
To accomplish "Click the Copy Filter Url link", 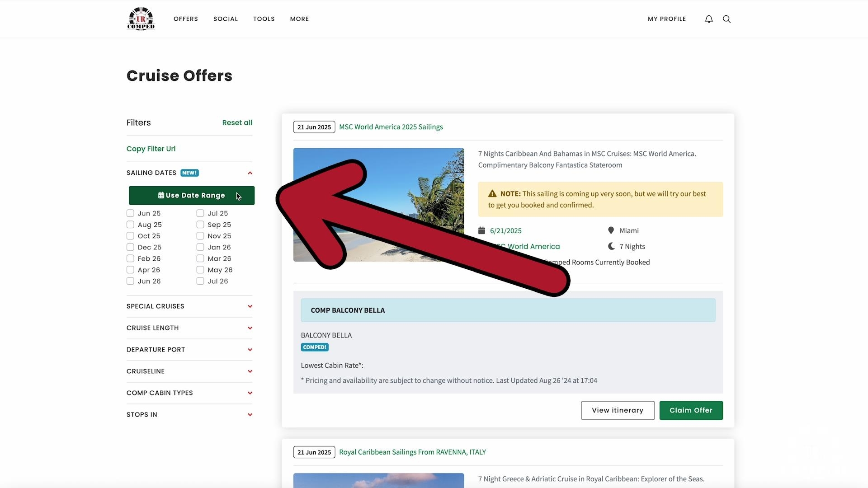I will click(151, 149).
